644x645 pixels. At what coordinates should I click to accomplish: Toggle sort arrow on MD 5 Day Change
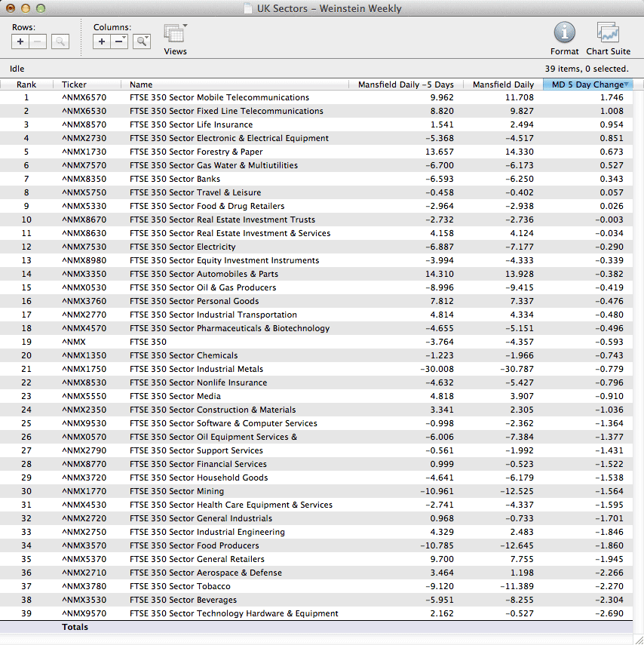(626, 84)
